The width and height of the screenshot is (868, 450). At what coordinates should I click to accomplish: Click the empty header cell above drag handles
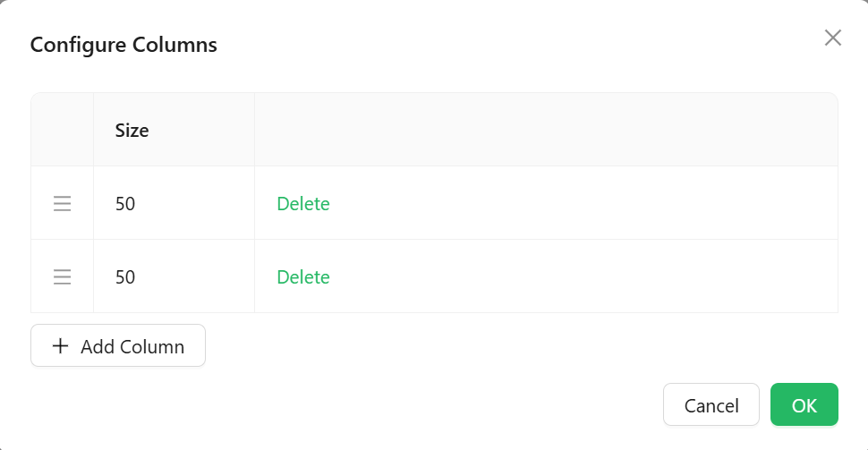point(62,130)
